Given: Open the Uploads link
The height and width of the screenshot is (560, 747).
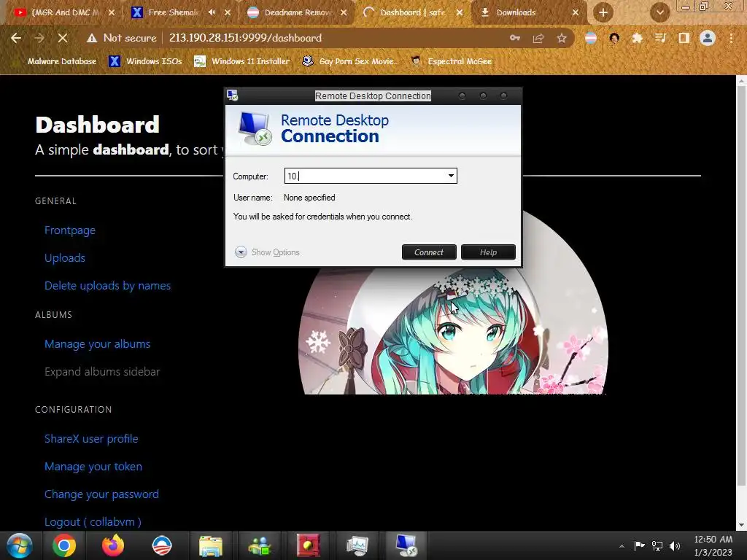Looking at the screenshot, I should (x=65, y=258).
